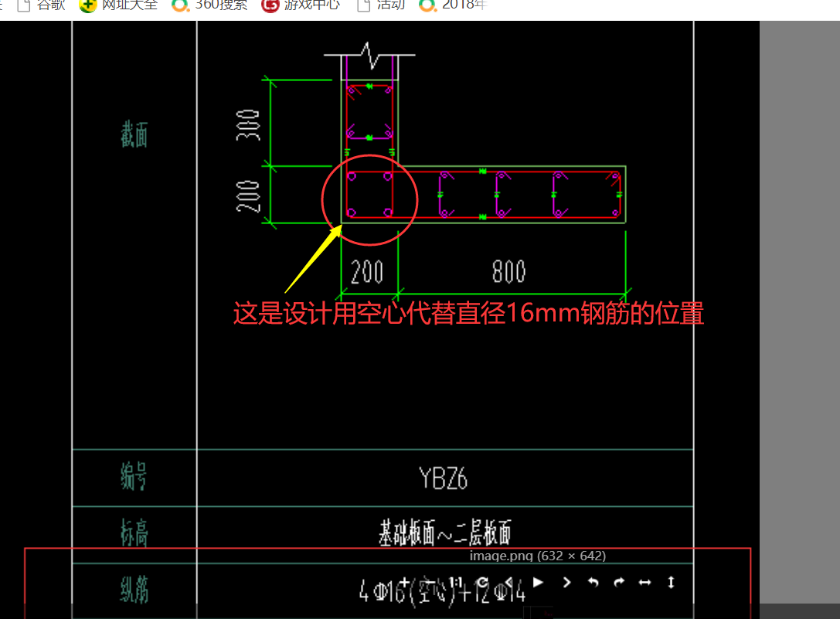The height and width of the screenshot is (619, 840).
Task: Go to previous image with left chevron
Action: 509,582
